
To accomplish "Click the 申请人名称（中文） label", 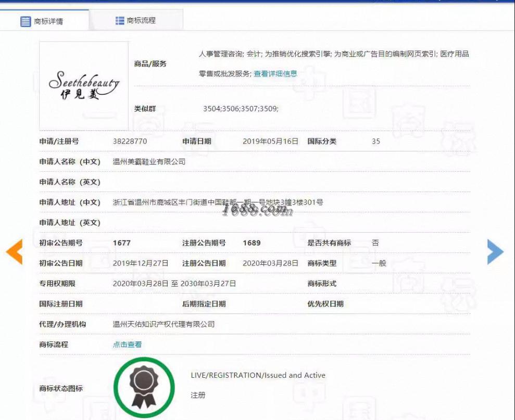I will click(70, 161).
